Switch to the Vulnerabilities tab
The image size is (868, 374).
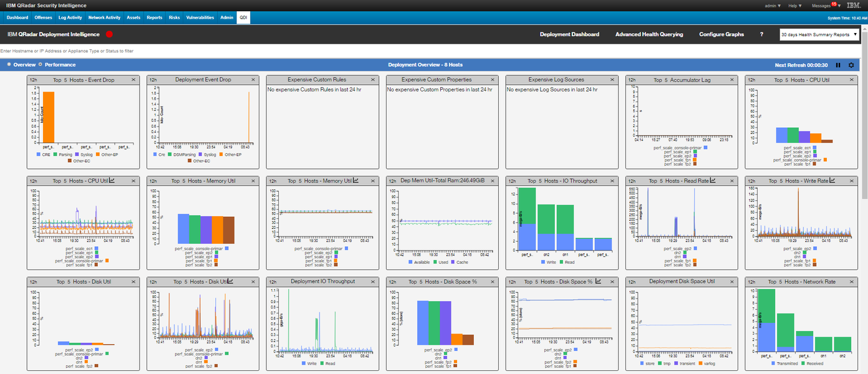tap(200, 17)
